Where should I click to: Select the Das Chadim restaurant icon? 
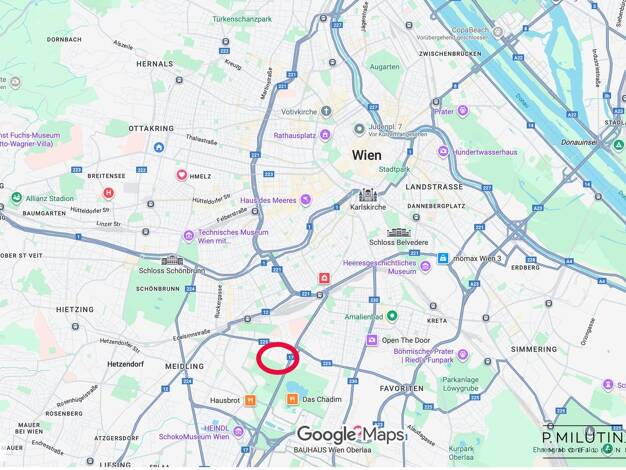pyautogui.click(x=293, y=399)
